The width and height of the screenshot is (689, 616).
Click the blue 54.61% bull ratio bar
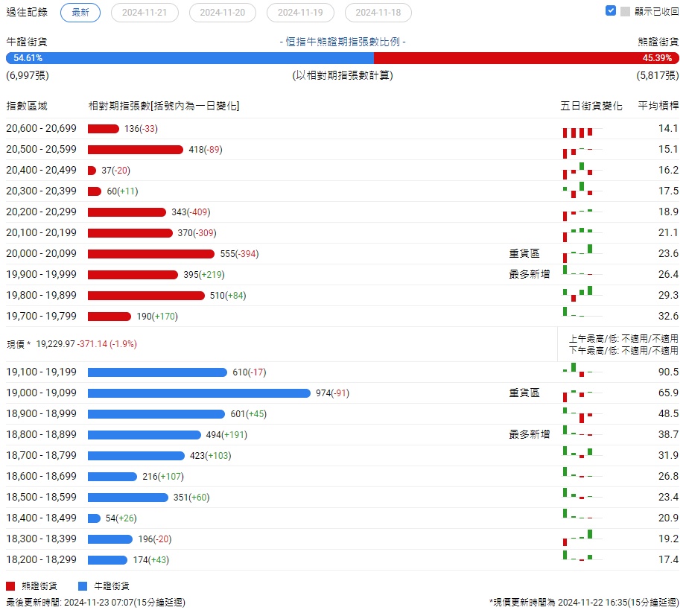click(190, 58)
